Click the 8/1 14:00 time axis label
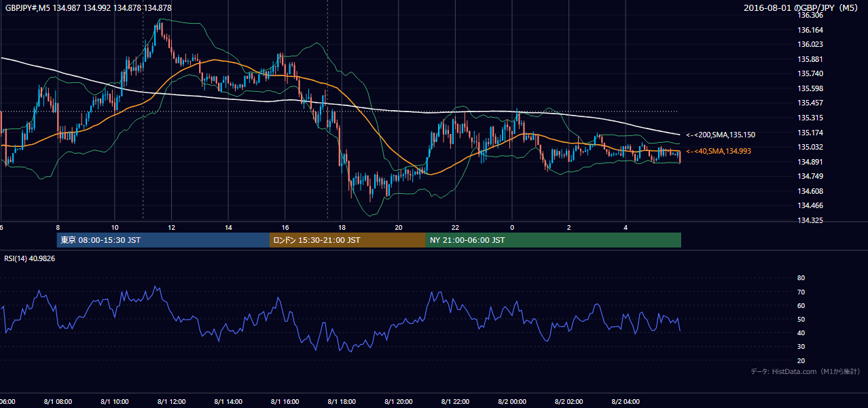The image size is (868, 408). [228, 402]
